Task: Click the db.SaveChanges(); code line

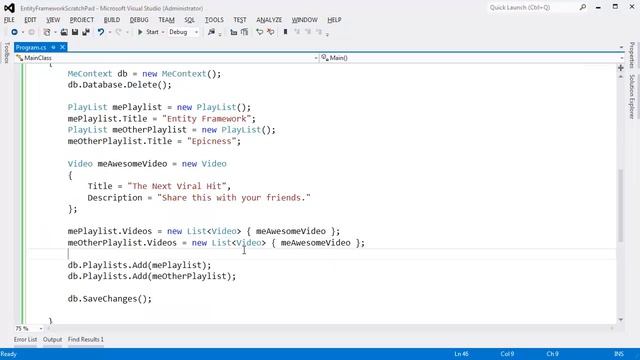Action: tap(109, 299)
